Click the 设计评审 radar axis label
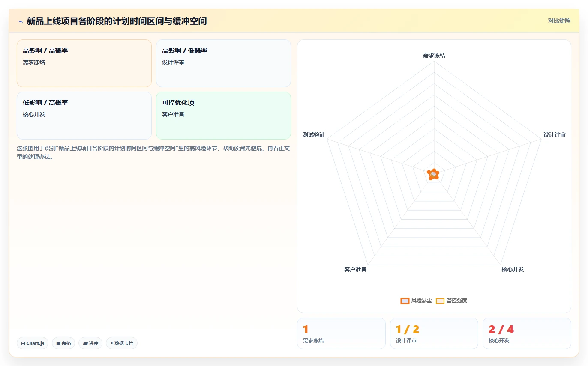The image size is (588, 366). tap(555, 134)
